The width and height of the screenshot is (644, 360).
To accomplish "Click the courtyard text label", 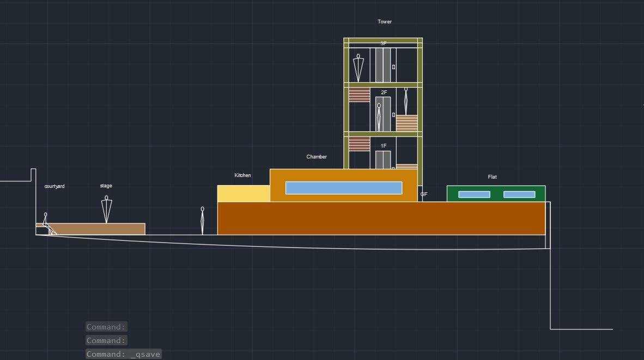I will coord(54,186).
